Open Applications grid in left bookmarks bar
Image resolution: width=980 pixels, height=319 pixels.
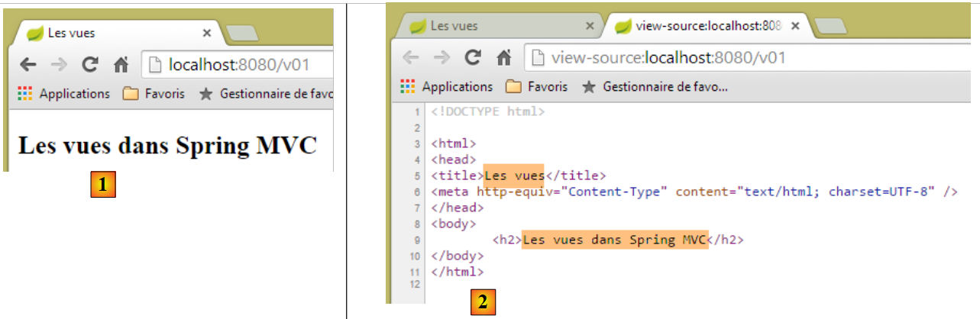[x=64, y=94]
